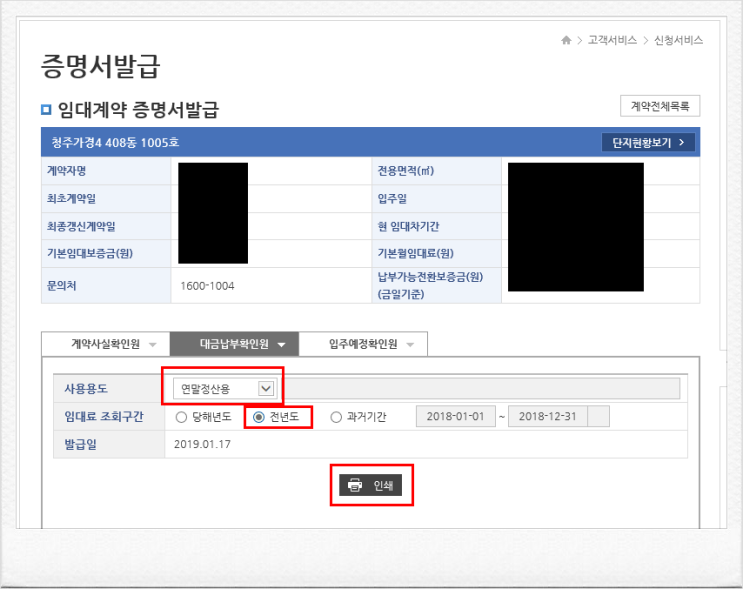743x589 pixels.
Task: Click 임대계약 증명서발급 section heading
Action: tap(138, 109)
